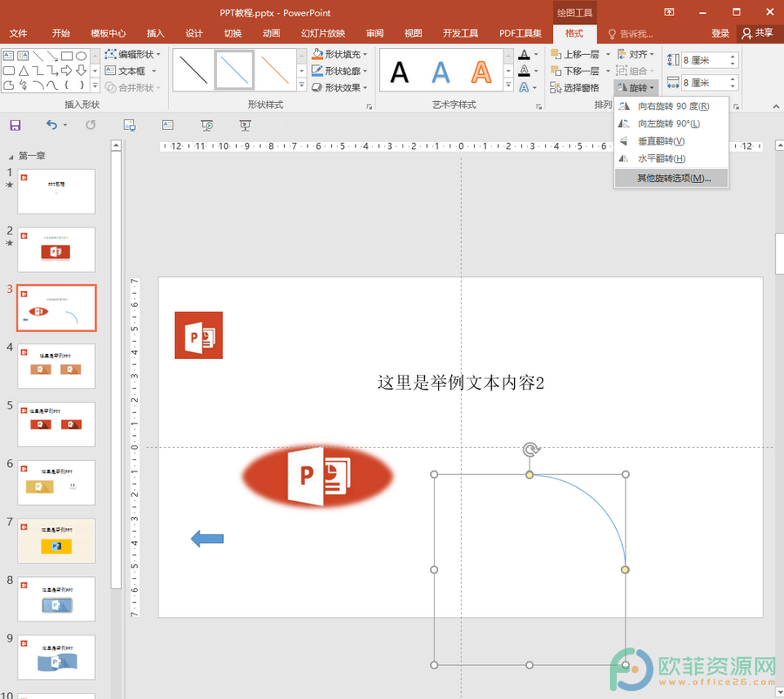This screenshot has width=784, height=699.
Task: Pick the arrow line shape
Action: [x=52, y=56]
